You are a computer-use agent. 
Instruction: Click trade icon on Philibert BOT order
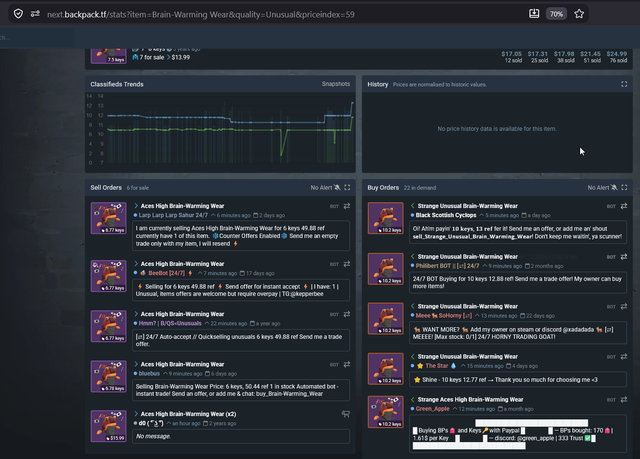624,257
